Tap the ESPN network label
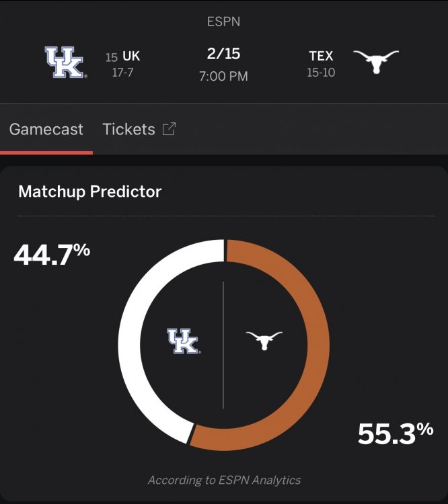The width and height of the screenshot is (448, 504). 223,22
